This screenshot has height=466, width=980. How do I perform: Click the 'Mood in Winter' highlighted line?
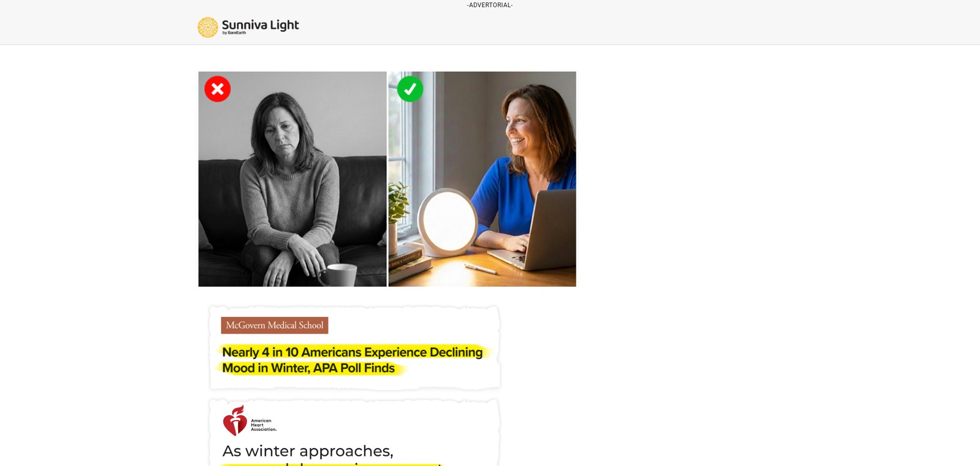(x=309, y=368)
